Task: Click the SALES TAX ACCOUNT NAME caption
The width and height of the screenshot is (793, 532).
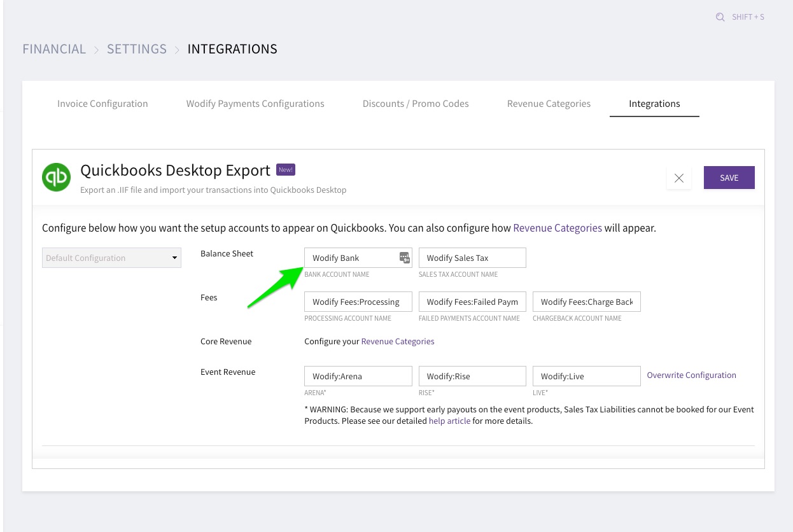Action: pos(458,274)
